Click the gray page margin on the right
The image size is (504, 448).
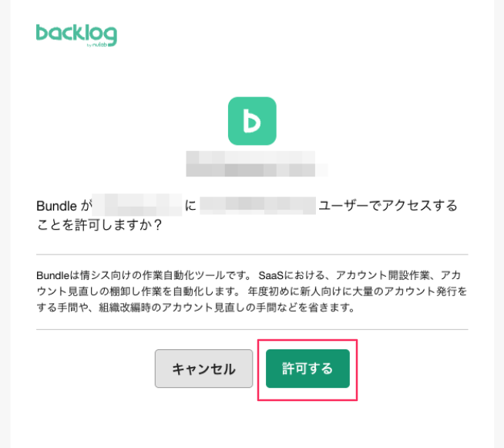point(499,224)
